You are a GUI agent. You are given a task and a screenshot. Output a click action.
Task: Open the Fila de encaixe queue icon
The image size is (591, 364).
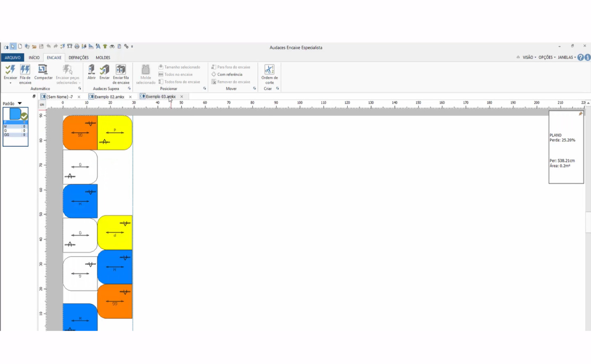25,70
